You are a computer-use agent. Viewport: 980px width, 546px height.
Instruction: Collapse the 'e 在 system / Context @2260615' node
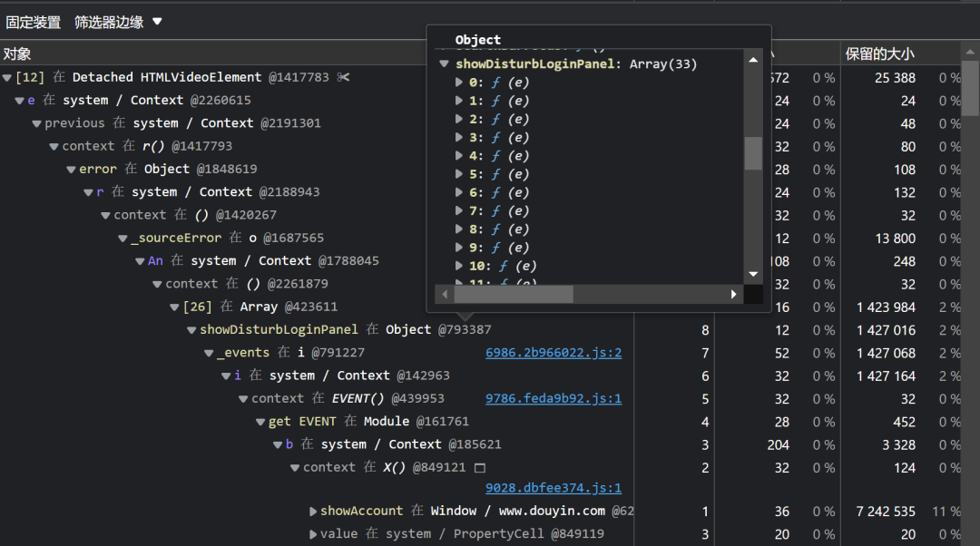[19, 101]
